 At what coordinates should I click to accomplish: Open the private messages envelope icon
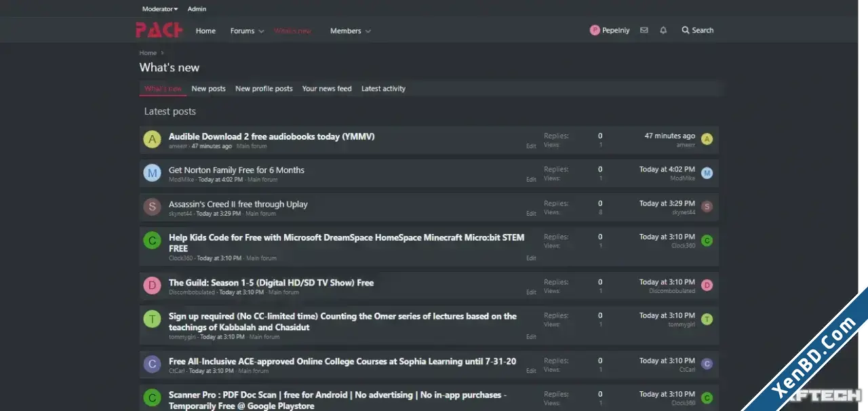(x=644, y=31)
